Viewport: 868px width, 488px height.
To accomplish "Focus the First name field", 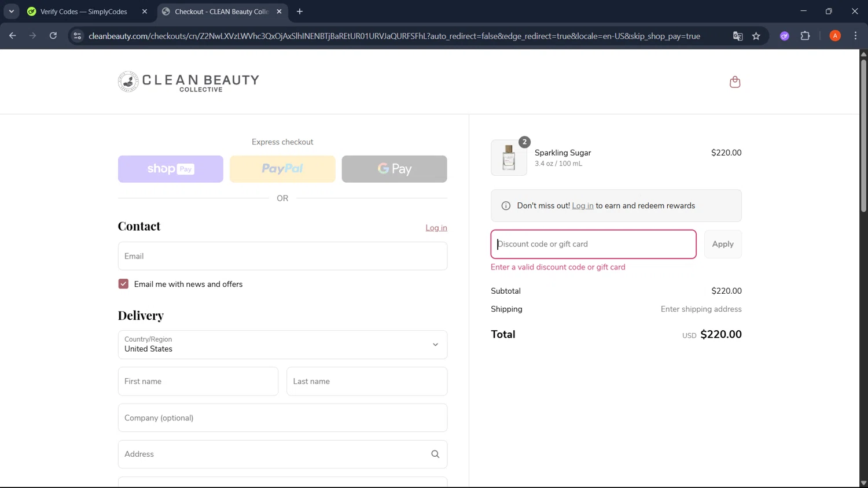I will click(198, 382).
